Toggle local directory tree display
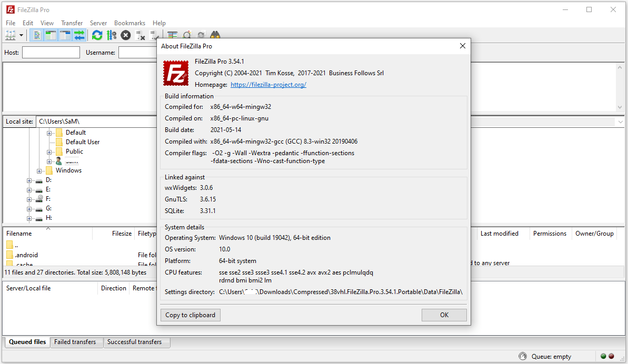Image resolution: width=628 pixels, height=364 pixels. 51,35
